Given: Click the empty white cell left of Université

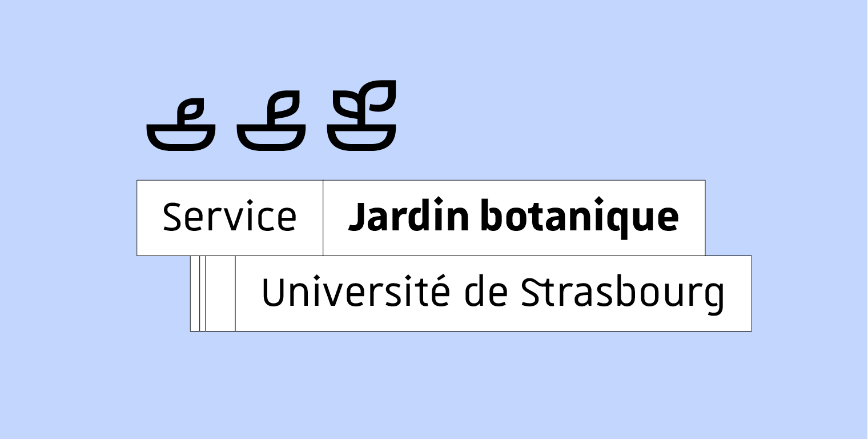Looking at the screenshot, I should (x=220, y=293).
